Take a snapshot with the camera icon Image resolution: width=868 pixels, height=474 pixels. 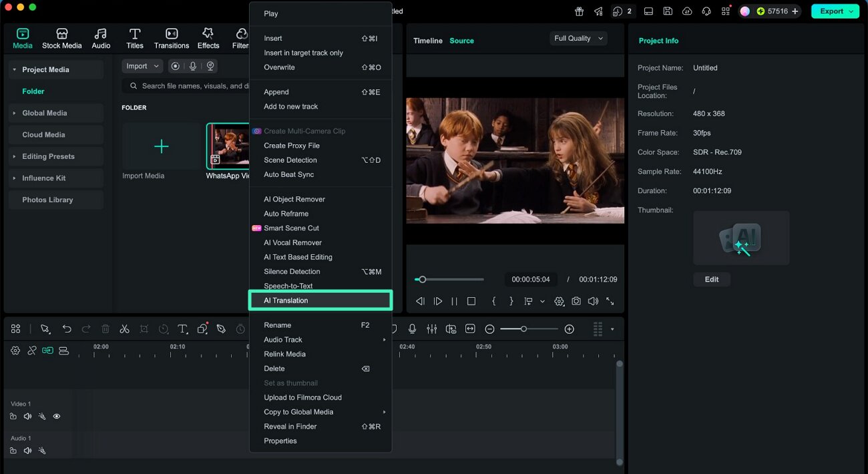point(576,302)
